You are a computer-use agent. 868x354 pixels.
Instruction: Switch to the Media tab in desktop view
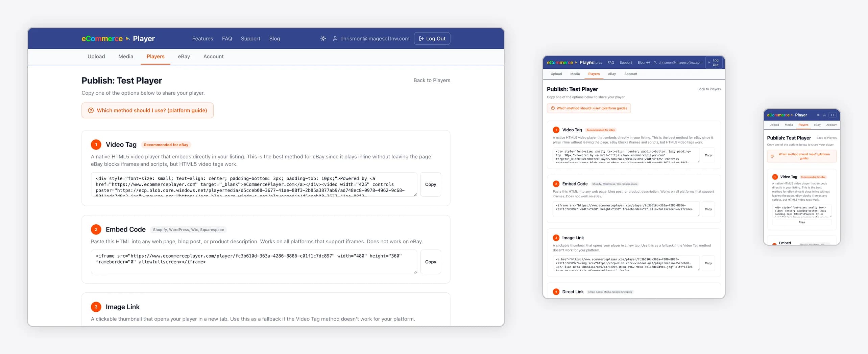[126, 57]
